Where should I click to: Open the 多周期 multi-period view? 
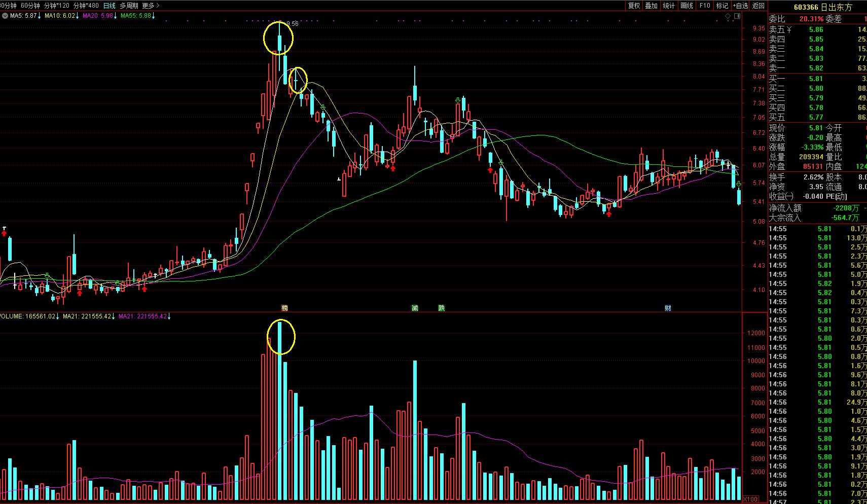(x=129, y=6)
